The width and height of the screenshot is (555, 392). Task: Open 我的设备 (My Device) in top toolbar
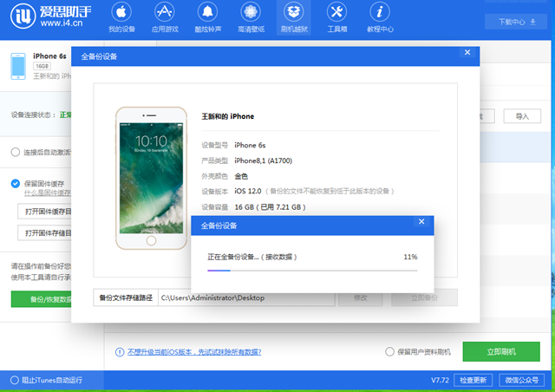(x=122, y=17)
